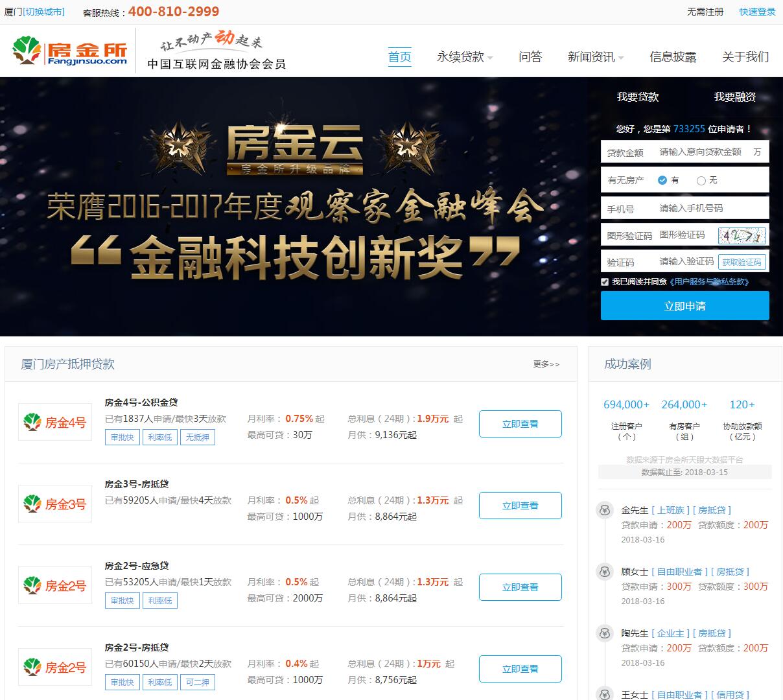Open the 用户服务与隐私条款 link

pos(709,282)
